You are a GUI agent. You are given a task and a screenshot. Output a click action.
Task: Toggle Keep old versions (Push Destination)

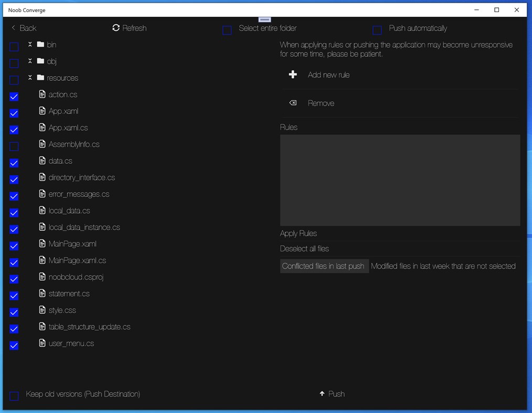(14, 394)
